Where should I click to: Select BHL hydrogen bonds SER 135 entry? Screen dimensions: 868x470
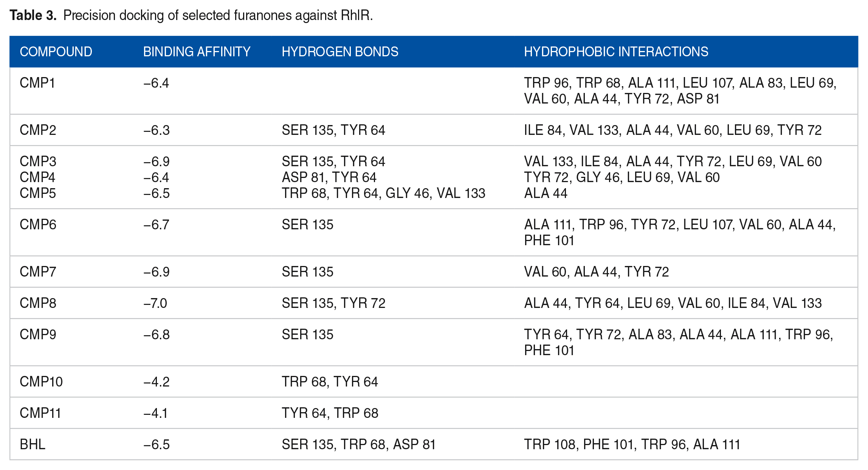click(308, 444)
